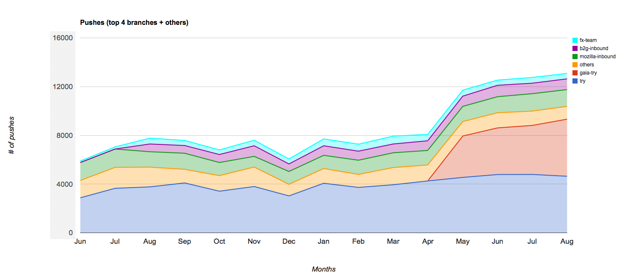Click the green mozilla-inbound legend swatch

tap(575, 57)
